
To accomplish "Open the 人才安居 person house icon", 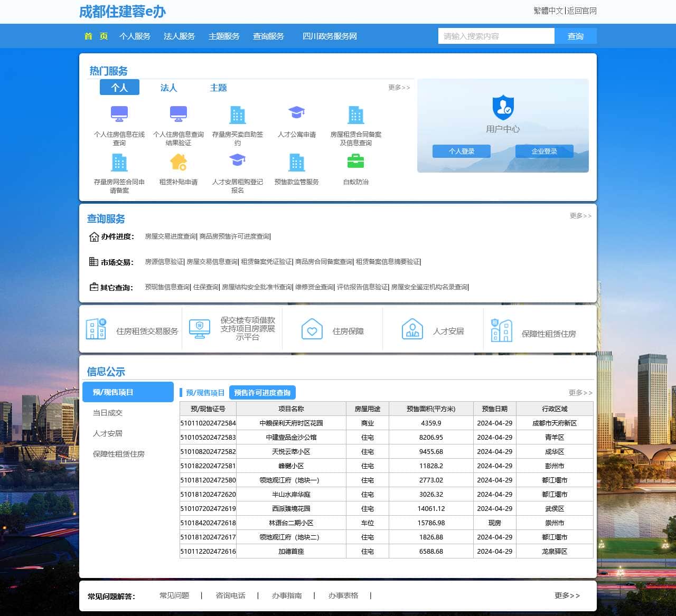I will [x=412, y=329].
